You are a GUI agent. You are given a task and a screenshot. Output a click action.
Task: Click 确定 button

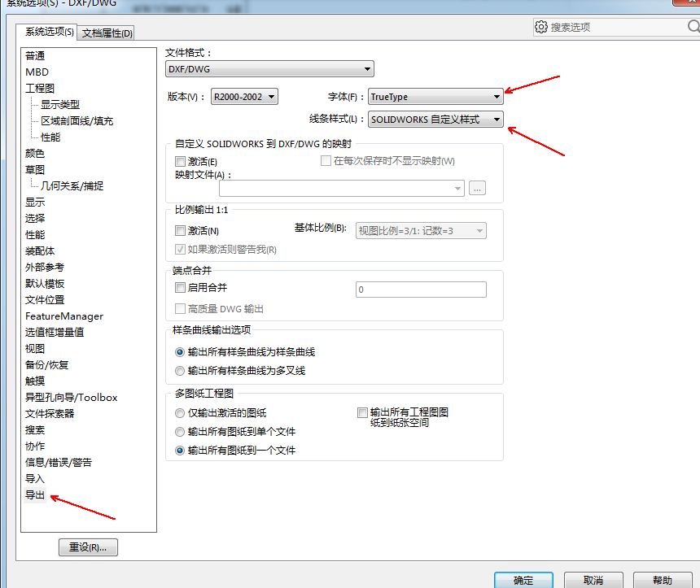click(523, 581)
